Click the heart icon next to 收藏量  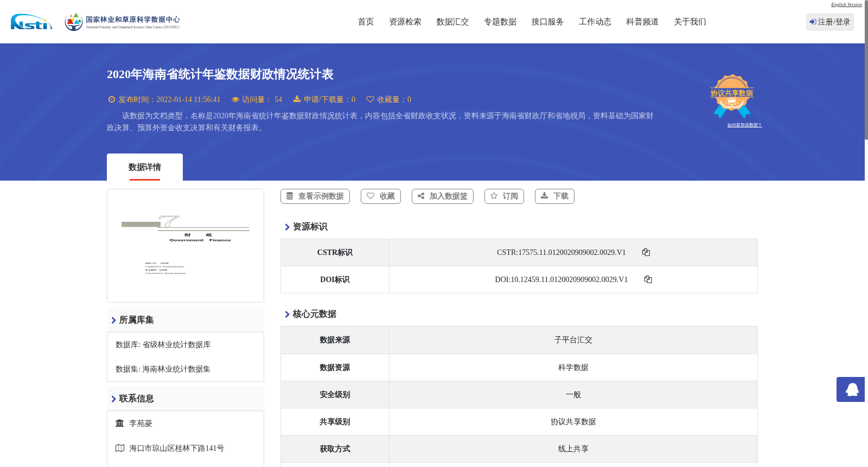click(x=370, y=99)
